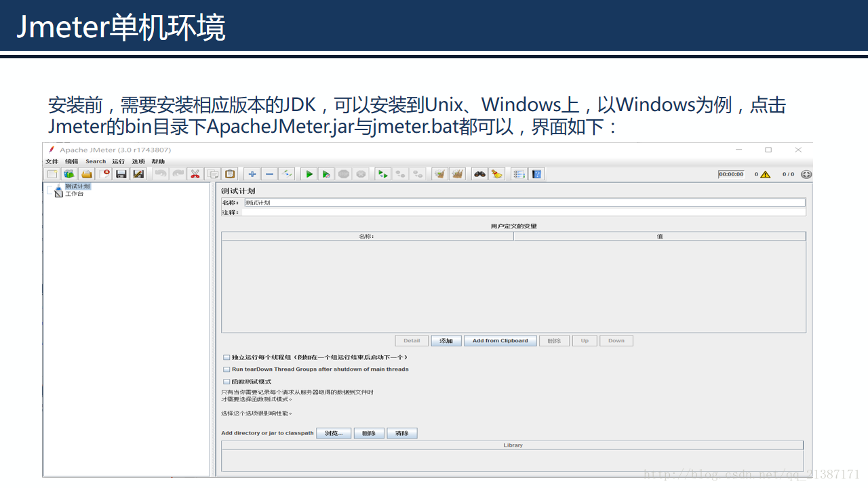Click the 0/0 thread count text
The image size is (868, 488).
[x=788, y=174]
